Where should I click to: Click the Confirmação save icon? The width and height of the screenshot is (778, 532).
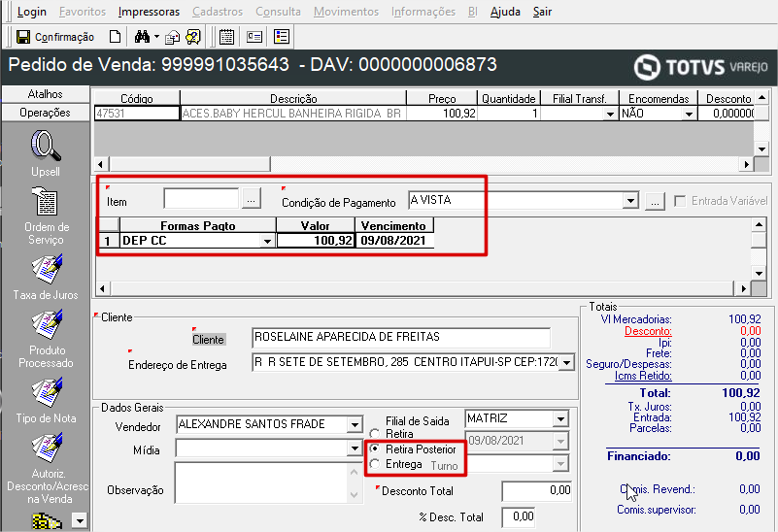(x=22, y=37)
